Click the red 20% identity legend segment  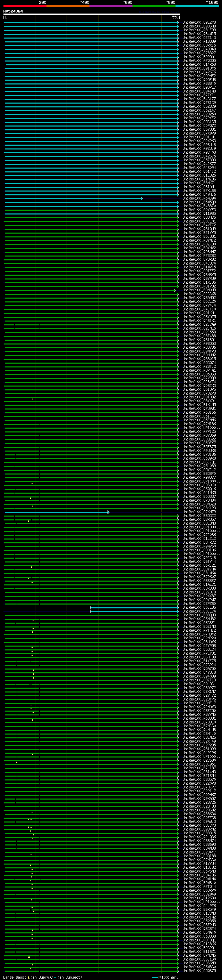coord(25,7)
